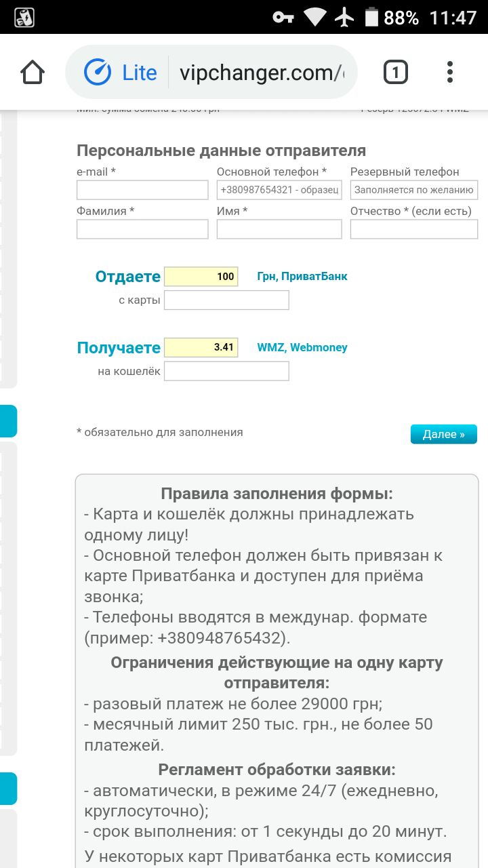Tap the browser home icon
This screenshot has height=868, width=488.
[x=33, y=73]
